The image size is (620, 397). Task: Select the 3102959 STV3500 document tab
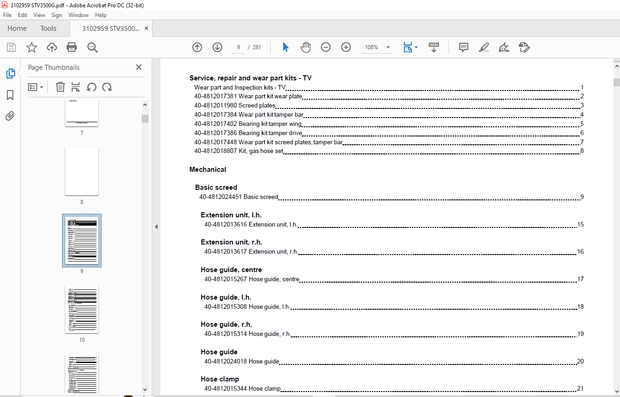[x=110, y=28]
